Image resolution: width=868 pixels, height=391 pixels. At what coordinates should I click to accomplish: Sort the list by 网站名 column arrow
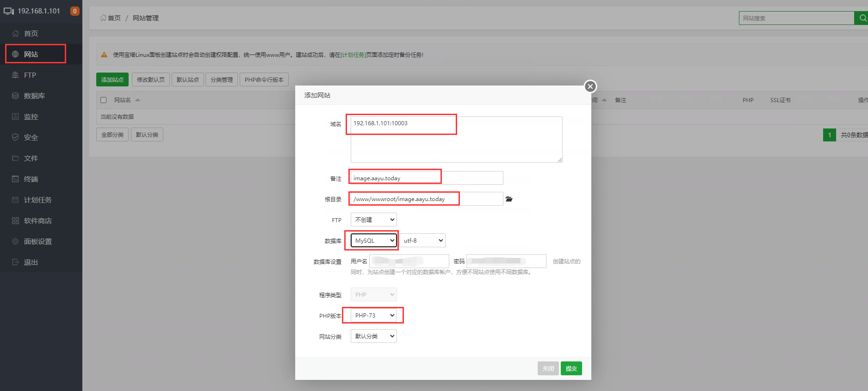137,100
